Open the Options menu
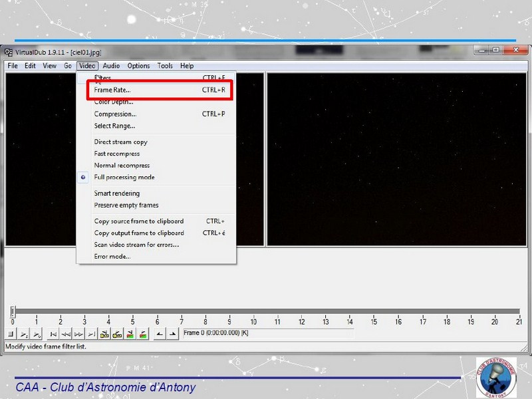The image size is (532, 399). pos(138,66)
